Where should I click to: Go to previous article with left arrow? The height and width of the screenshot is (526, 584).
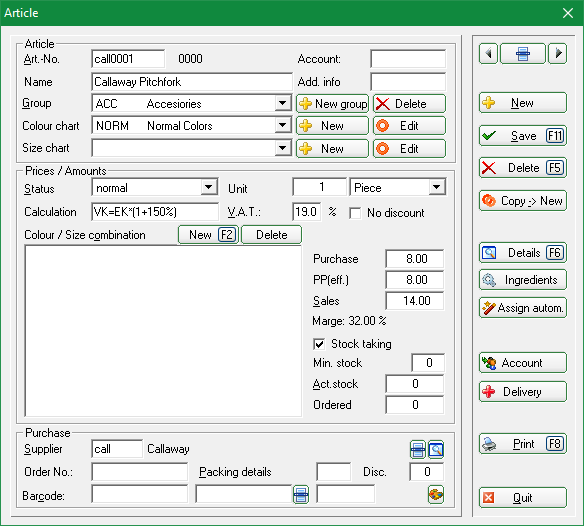click(x=488, y=54)
